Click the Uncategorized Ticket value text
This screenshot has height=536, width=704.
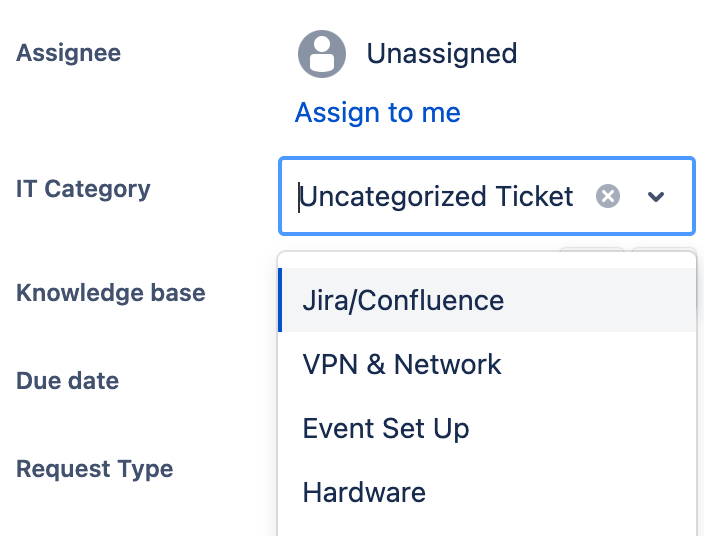click(438, 196)
